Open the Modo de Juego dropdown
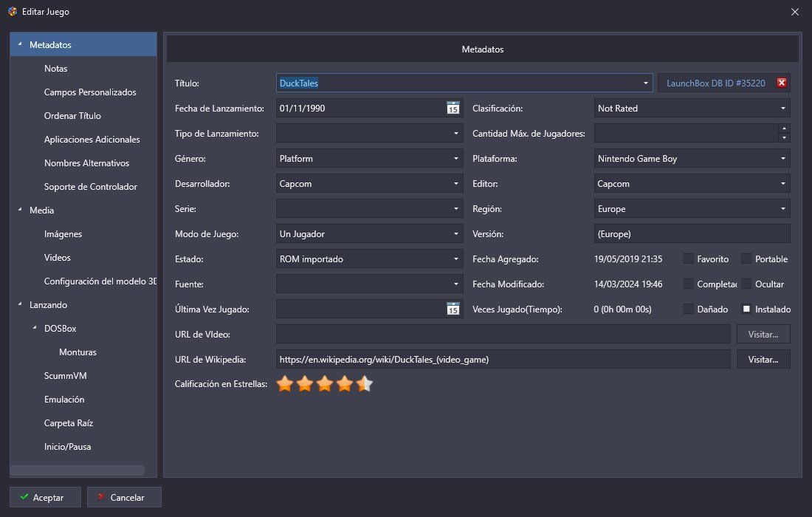Viewport: 812px width, 517px height. pos(455,234)
